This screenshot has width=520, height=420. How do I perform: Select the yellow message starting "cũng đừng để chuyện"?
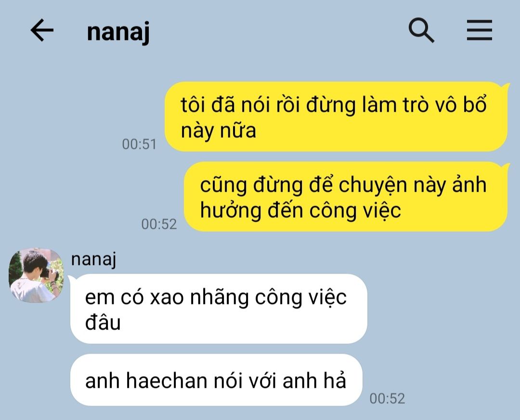346,197
